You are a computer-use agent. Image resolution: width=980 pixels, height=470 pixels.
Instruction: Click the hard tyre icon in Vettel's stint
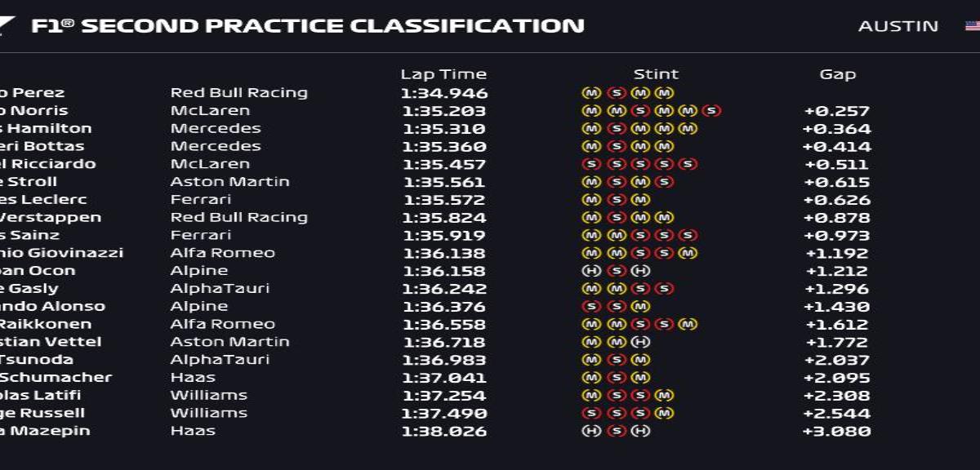pos(641,342)
